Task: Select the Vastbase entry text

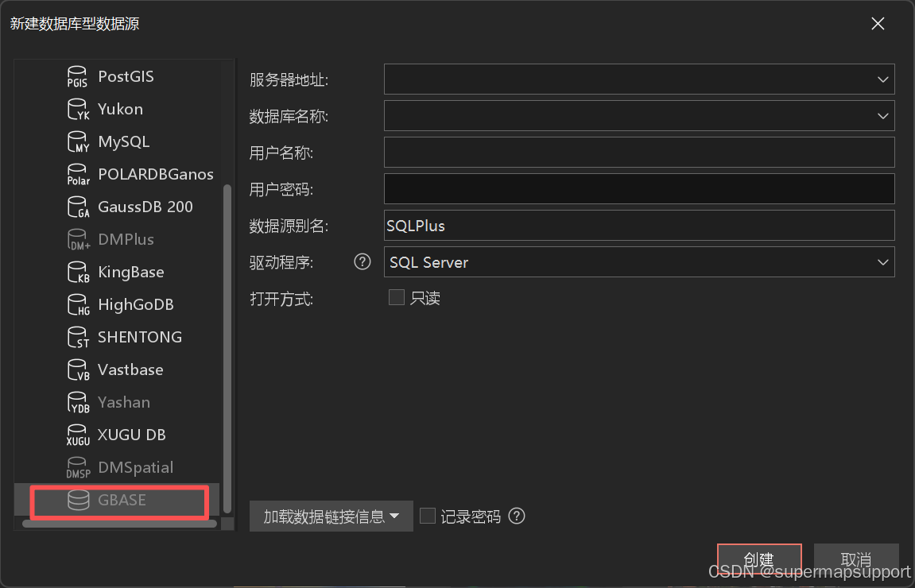Action: tap(130, 369)
